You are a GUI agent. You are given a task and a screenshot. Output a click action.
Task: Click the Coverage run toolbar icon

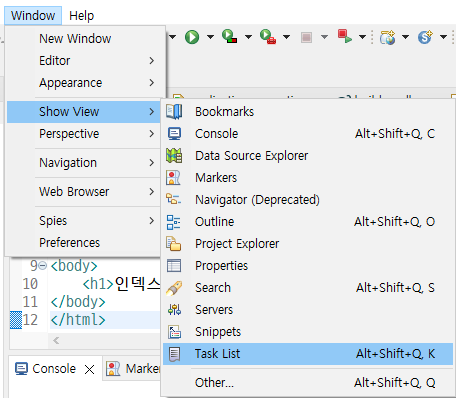tap(229, 36)
